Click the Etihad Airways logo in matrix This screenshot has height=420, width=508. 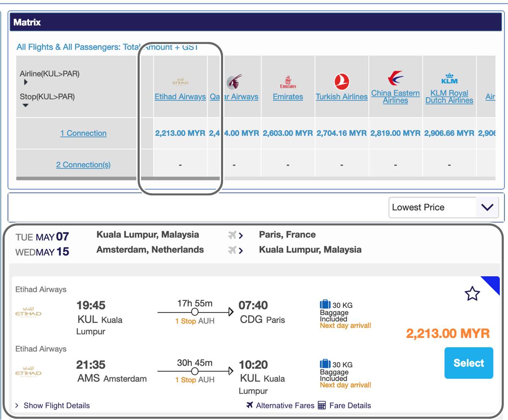180,82
